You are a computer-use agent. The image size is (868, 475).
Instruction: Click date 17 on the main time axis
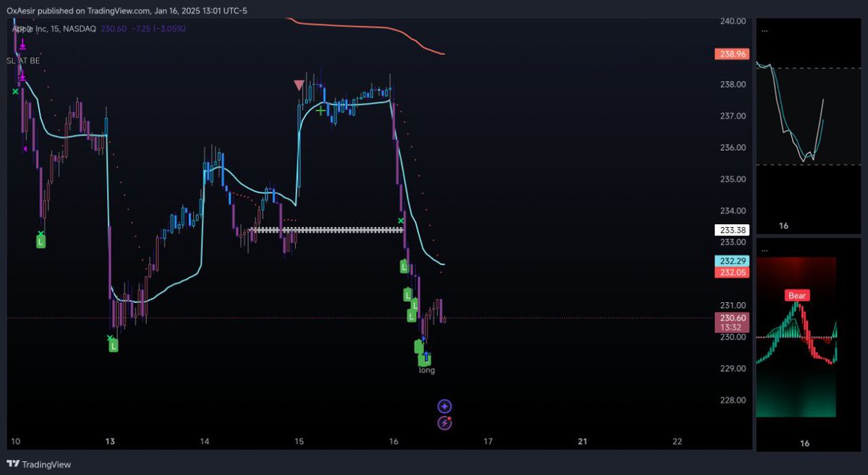[x=488, y=441]
